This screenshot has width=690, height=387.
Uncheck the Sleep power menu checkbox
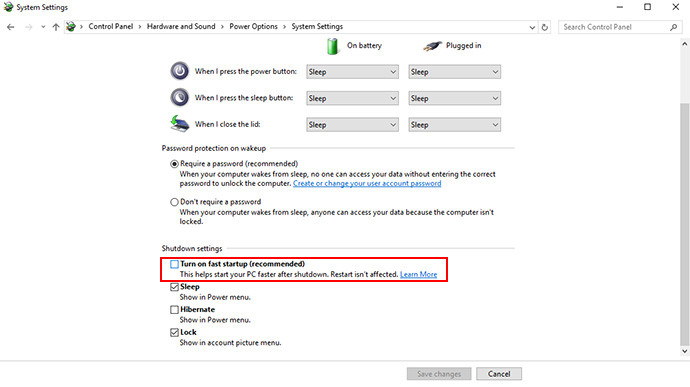click(x=174, y=287)
